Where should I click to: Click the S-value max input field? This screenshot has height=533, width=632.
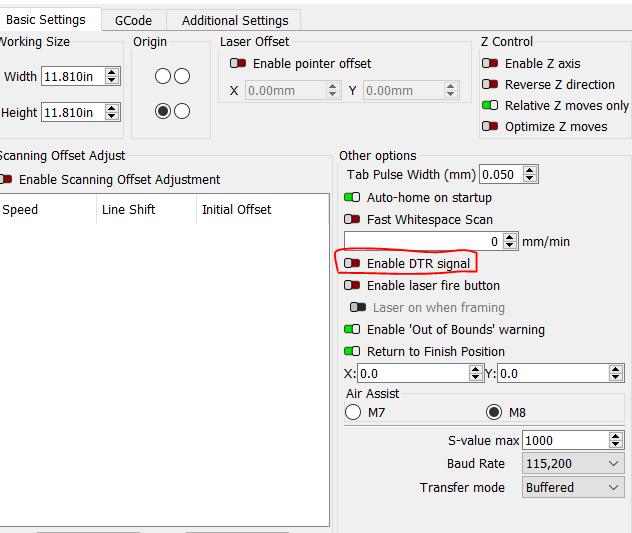click(x=564, y=441)
